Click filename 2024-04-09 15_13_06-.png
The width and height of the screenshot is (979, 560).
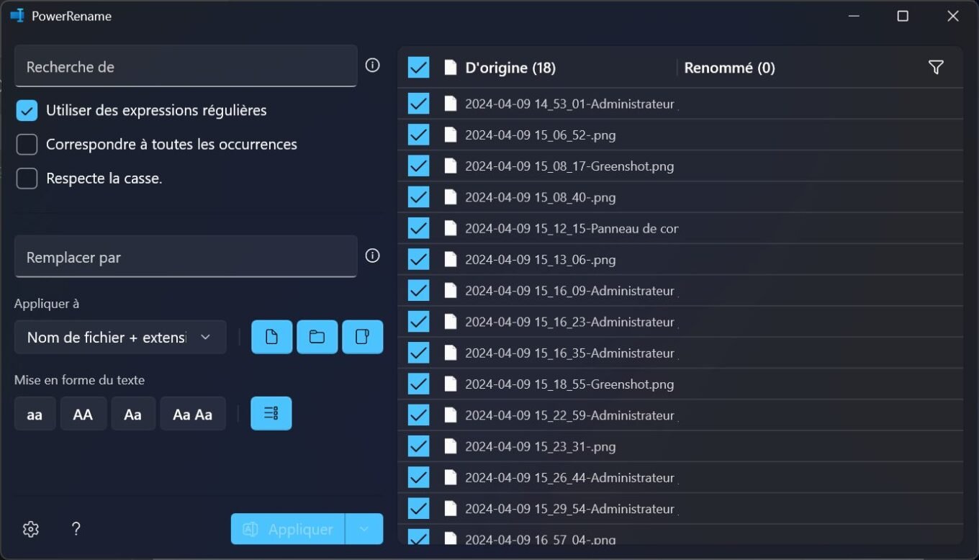(x=541, y=260)
